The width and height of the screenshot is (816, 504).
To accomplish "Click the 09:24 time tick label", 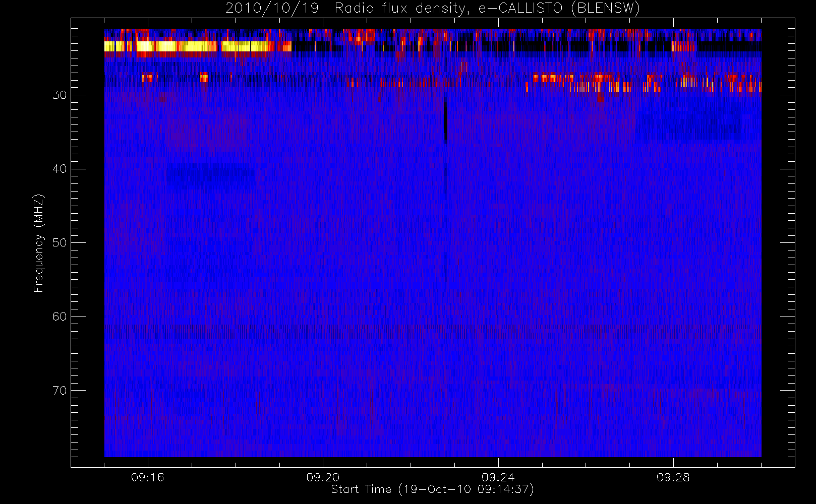I will [x=498, y=477].
